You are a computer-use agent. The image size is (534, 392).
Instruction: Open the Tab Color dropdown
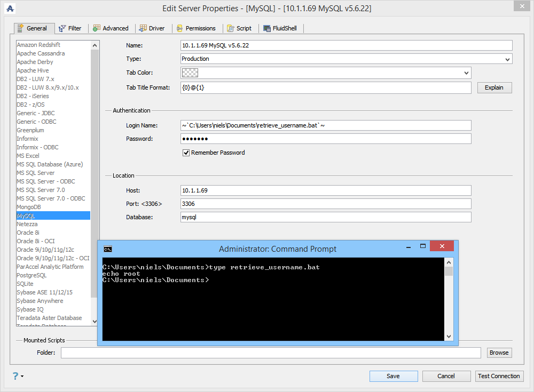466,73
